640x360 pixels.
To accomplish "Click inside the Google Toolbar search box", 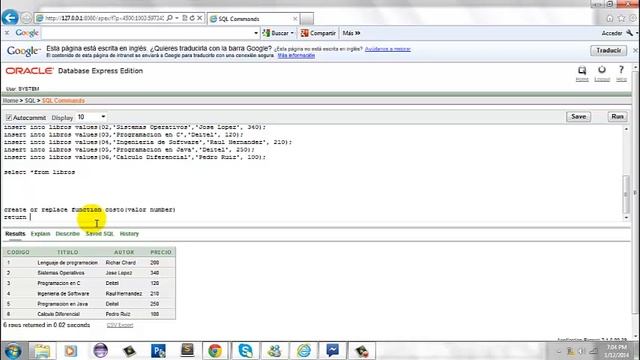I will click(147, 33).
